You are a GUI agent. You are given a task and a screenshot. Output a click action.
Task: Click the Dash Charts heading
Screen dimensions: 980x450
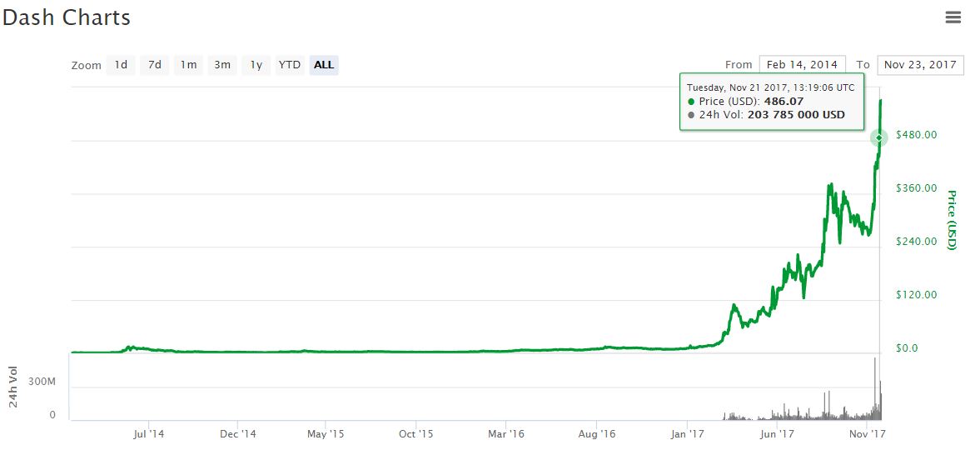[x=67, y=17]
